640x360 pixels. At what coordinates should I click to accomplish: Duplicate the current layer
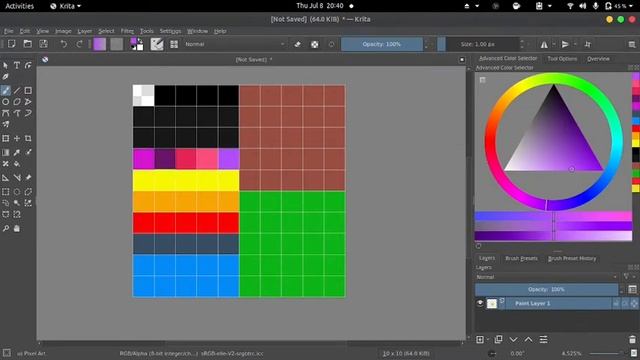click(498, 340)
